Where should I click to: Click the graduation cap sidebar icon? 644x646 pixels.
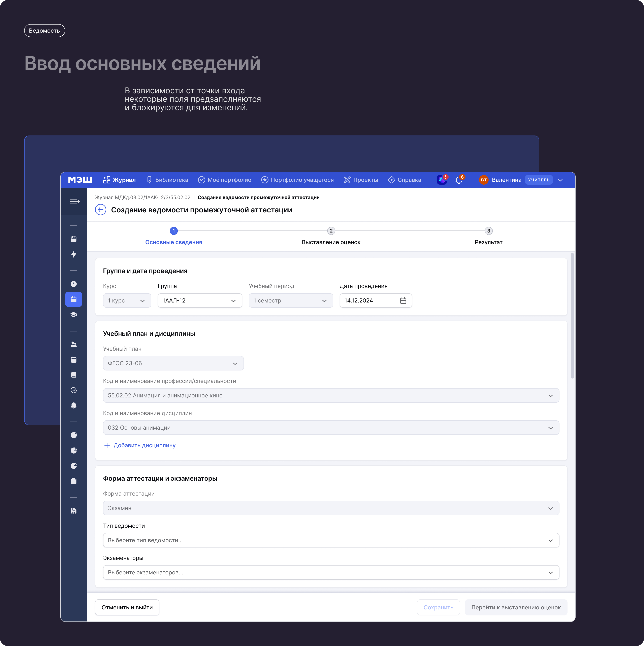click(74, 315)
